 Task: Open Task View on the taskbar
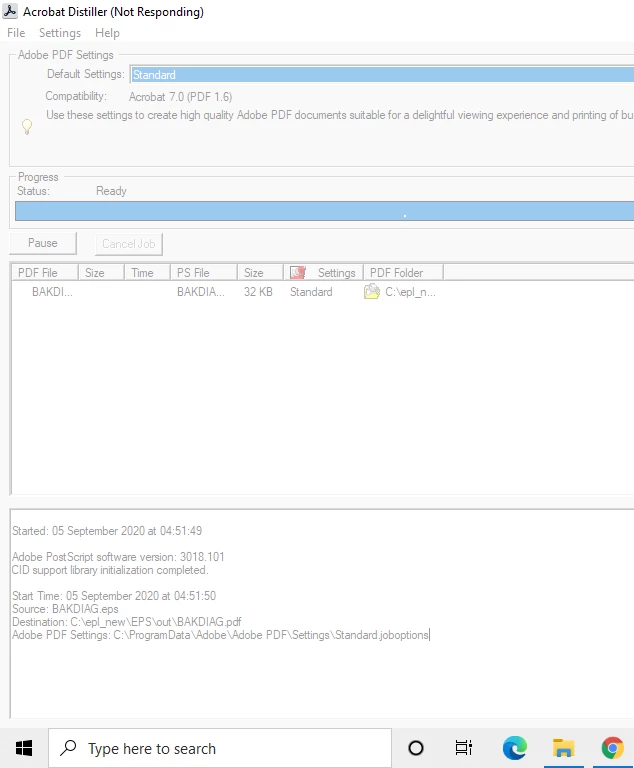coord(463,748)
